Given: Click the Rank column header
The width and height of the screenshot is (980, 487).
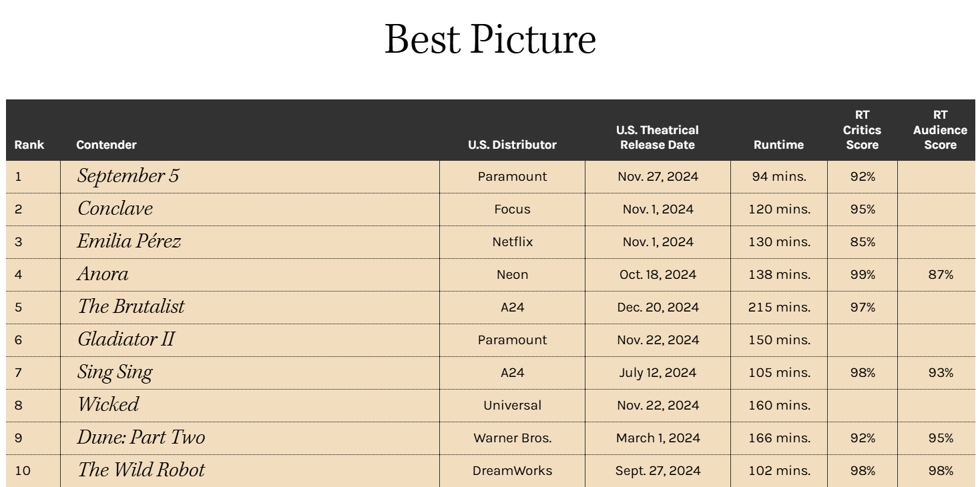Looking at the screenshot, I should coord(29,145).
